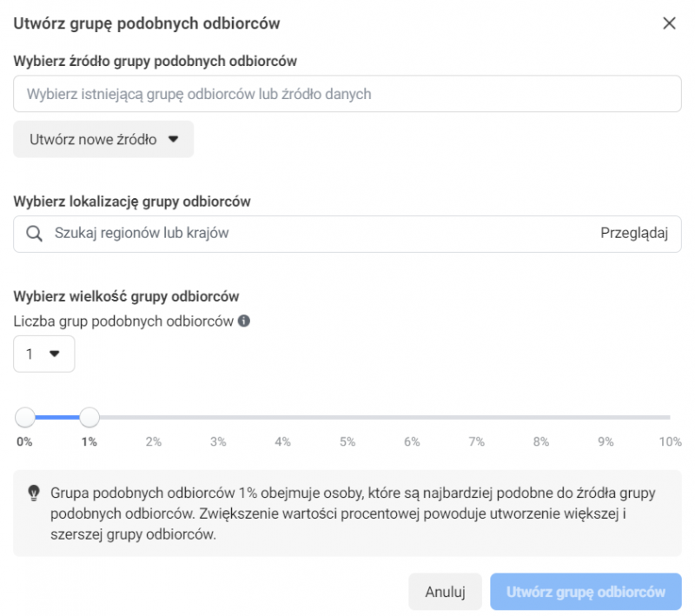Set slider to the 5% mark
This screenshot has width=695, height=616.
coord(347,418)
